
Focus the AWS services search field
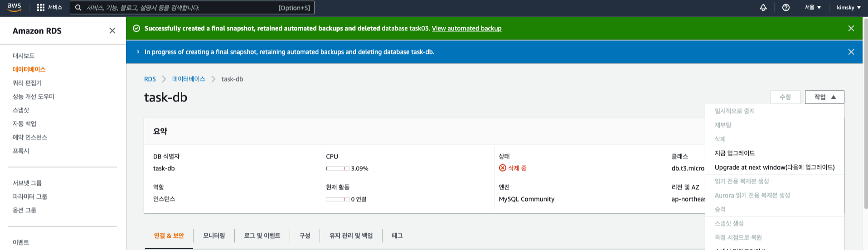click(192, 8)
